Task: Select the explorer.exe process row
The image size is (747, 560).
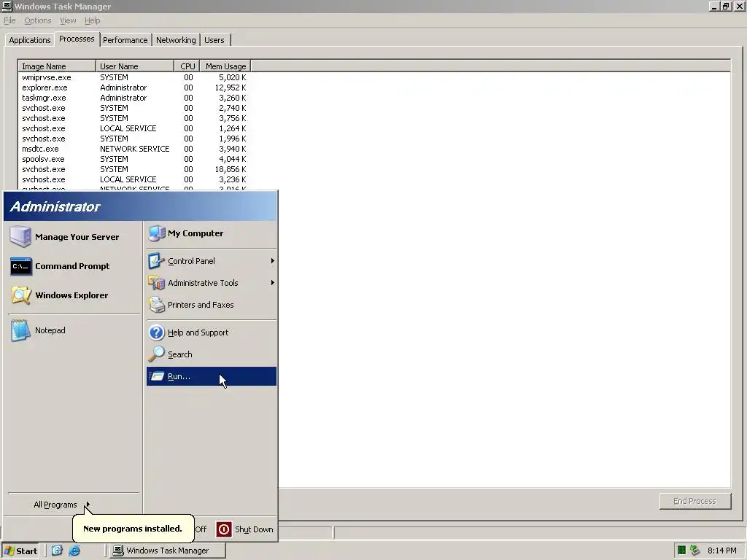Action: [x=134, y=87]
